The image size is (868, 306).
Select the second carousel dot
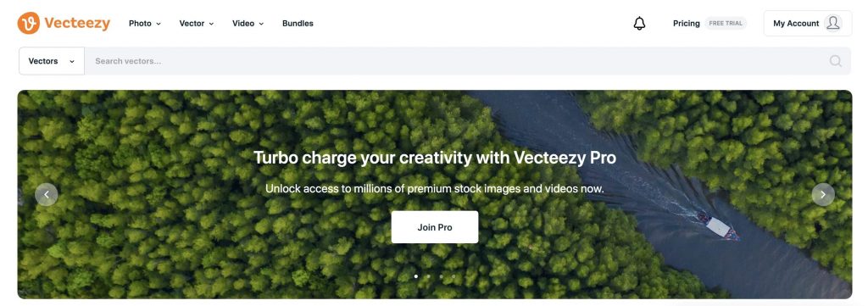(x=428, y=276)
